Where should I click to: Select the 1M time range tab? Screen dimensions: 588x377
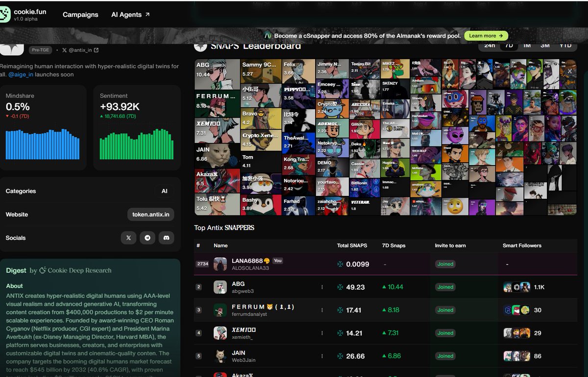click(x=527, y=45)
